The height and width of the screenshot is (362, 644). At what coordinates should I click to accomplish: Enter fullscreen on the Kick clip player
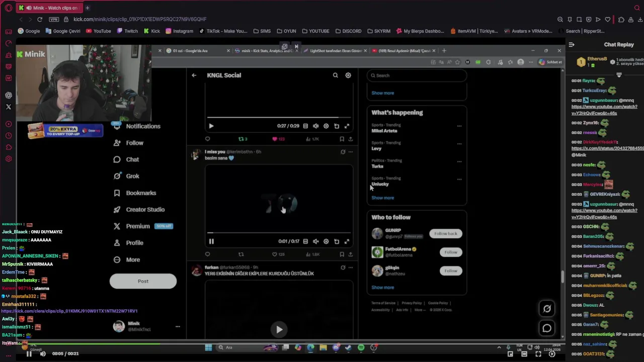pyautogui.click(x=538, y=354)
